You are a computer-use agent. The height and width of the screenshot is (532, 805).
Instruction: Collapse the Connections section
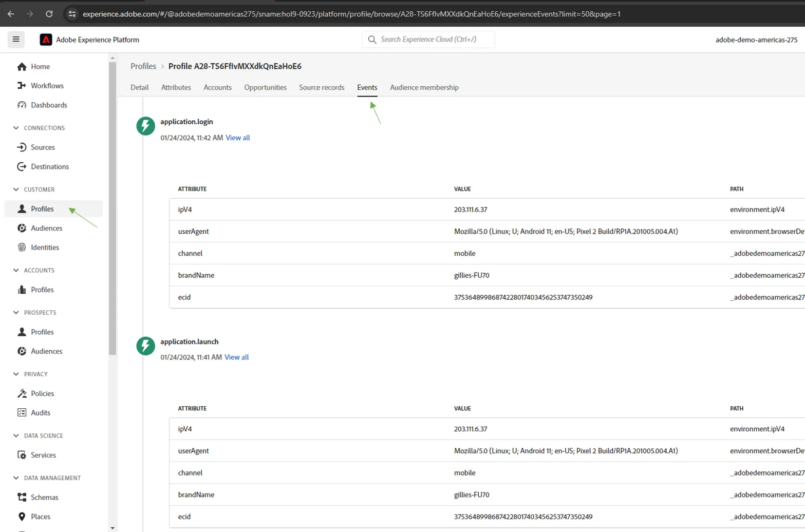pos(16,128)
